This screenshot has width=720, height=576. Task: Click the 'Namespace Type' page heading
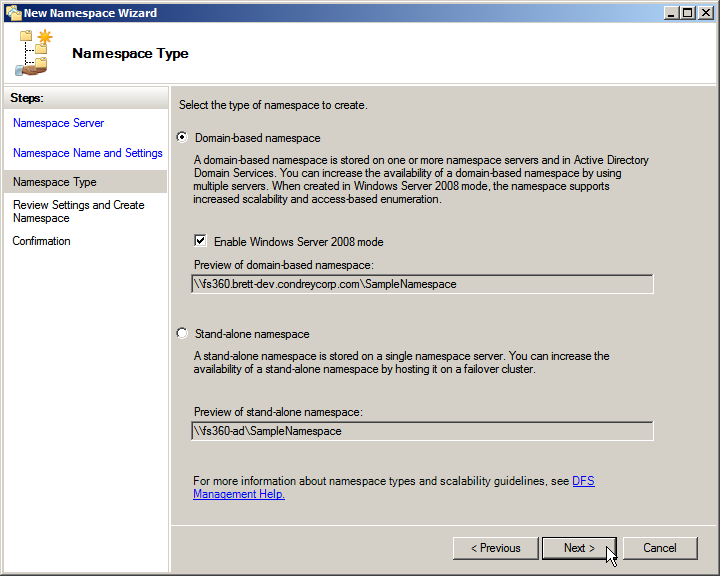(130, 53)
